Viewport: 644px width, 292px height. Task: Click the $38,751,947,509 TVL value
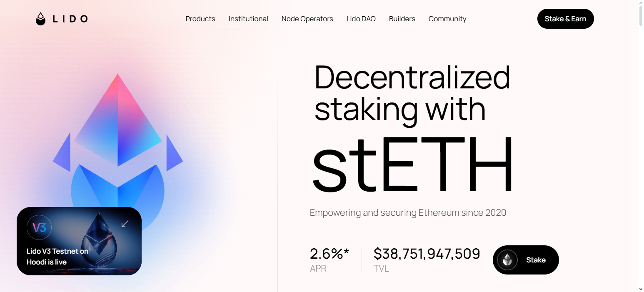(x=426, y=253)
